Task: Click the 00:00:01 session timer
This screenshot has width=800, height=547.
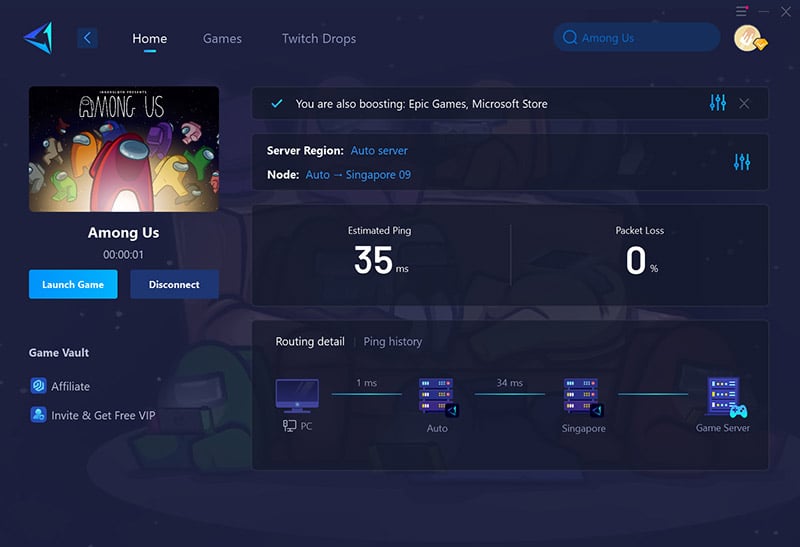Action: (123, 254)
